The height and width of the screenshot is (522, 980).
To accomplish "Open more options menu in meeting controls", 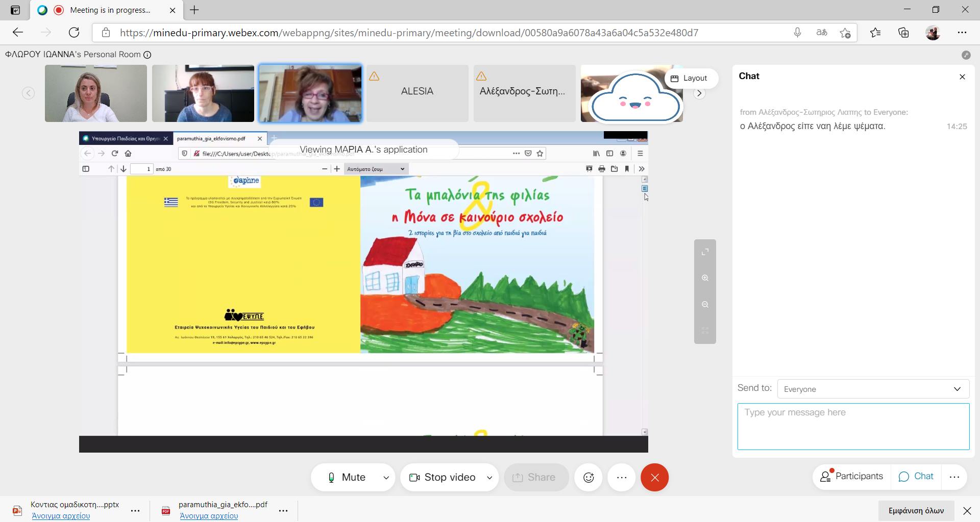I will (x=621, y=477).
